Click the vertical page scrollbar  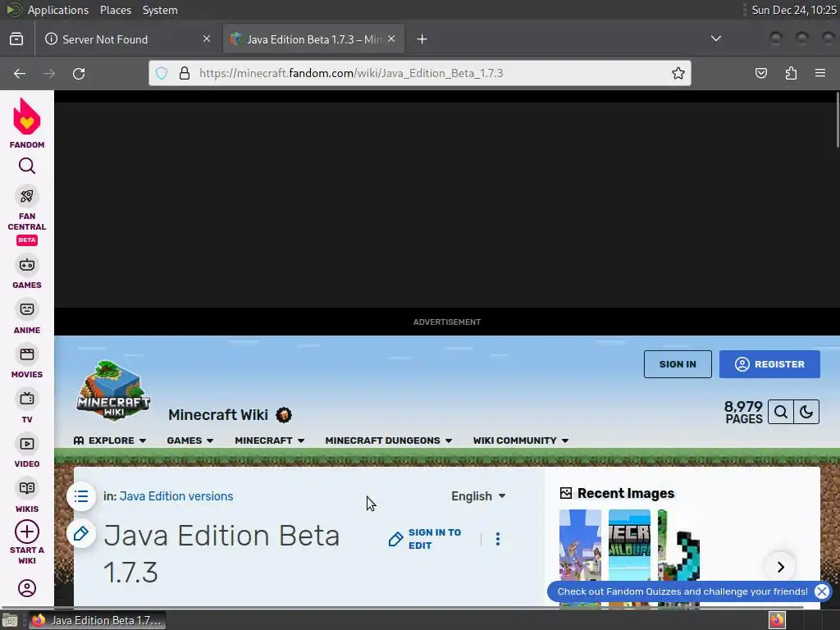pyautogui.click(x=838, y=120)
